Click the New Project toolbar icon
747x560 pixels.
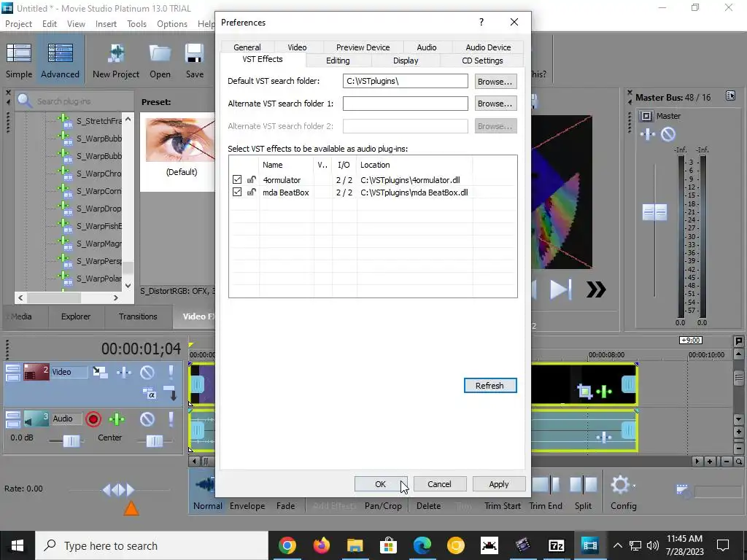pyautogui.click(x=116, y=53)
